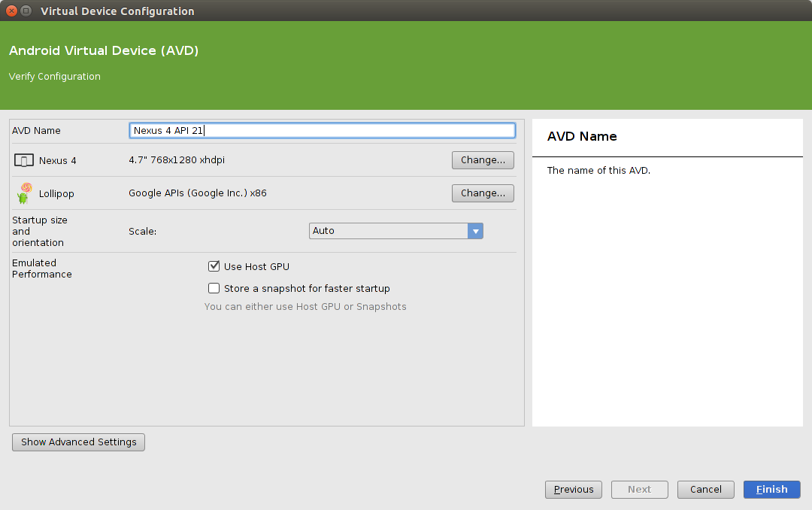The image size is (812, 510).
Task: Click the blue arrow of Scale combo box
Action: click(475, 231)
